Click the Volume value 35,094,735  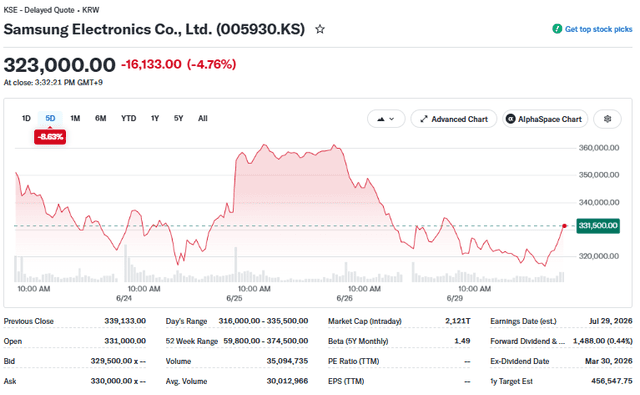[287, 361]
